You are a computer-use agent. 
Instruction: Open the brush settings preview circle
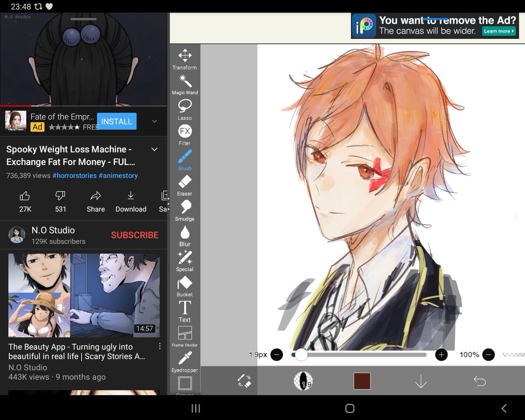(x=303, y=381)
